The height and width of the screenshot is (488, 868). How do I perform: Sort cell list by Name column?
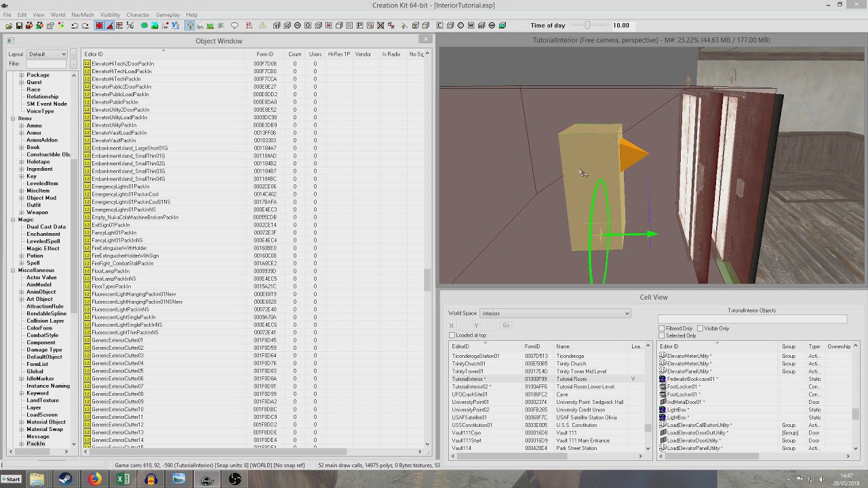(592, 347)
